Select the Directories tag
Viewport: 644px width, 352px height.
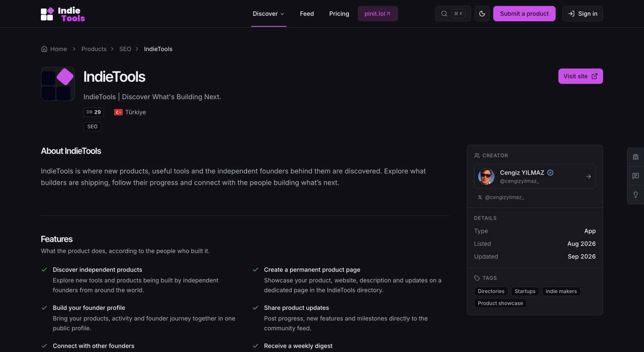[x=491, y=291]
